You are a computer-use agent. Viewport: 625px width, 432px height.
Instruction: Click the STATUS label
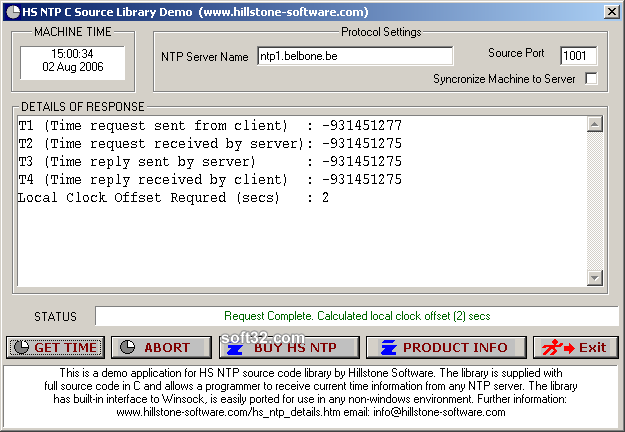click(55, 316)
